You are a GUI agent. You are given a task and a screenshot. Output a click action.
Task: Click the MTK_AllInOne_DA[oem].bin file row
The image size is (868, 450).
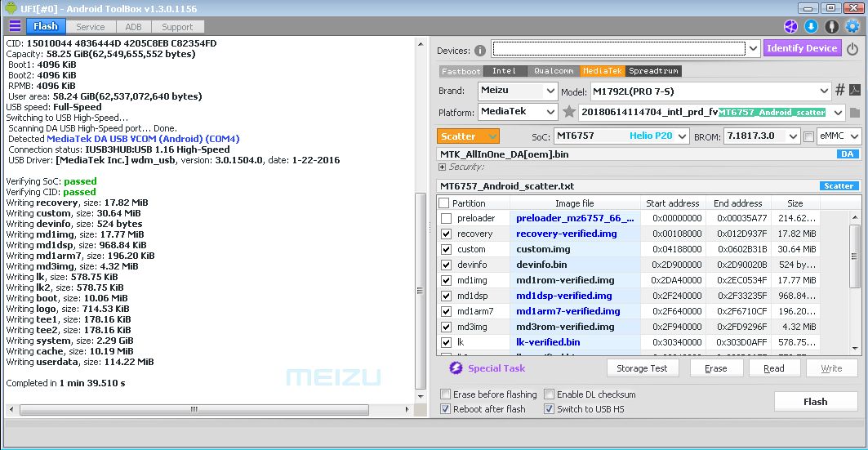click(648, 154)
